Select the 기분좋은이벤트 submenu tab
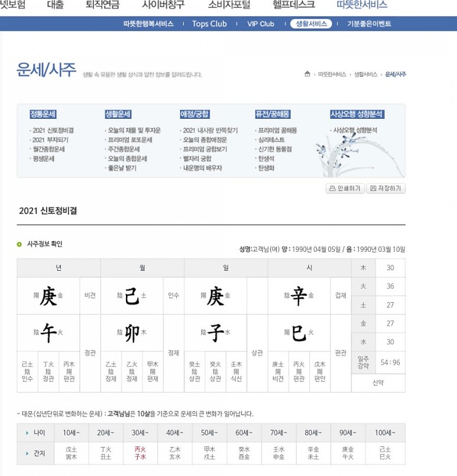457x476 pixels. click(369, 24)
